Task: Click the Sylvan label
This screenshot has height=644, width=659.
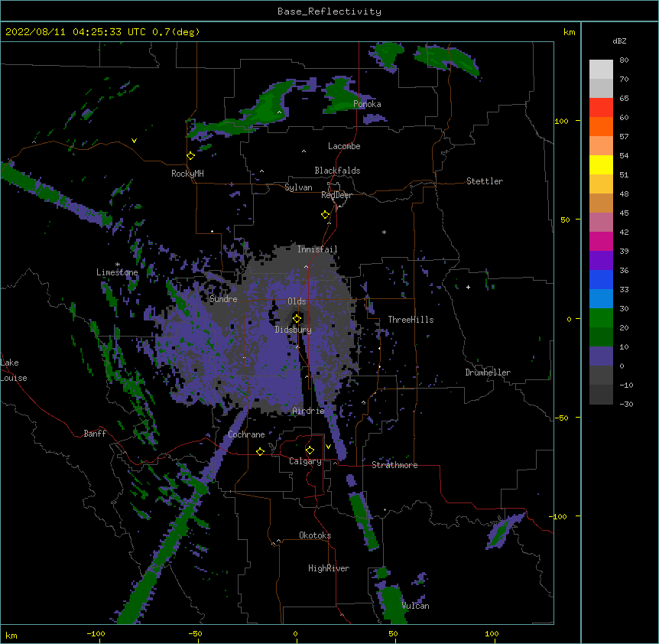Action: (298, 187)
